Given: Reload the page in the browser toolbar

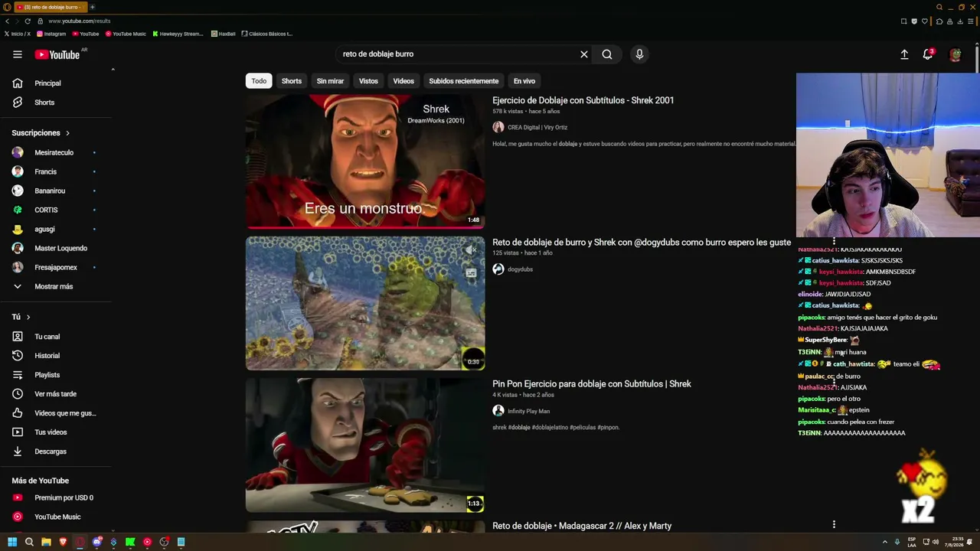Looking at the screenshot, I should tap(28, 21).
